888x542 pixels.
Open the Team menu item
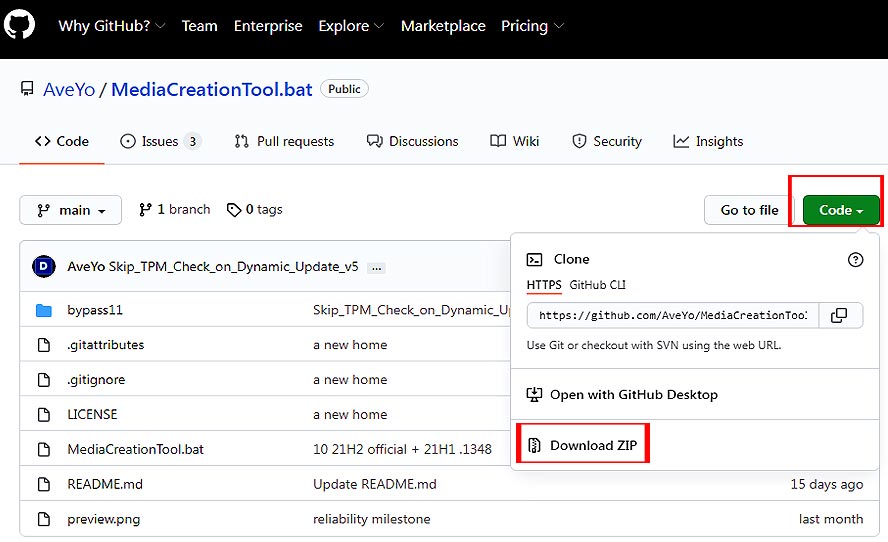(199, 26)
